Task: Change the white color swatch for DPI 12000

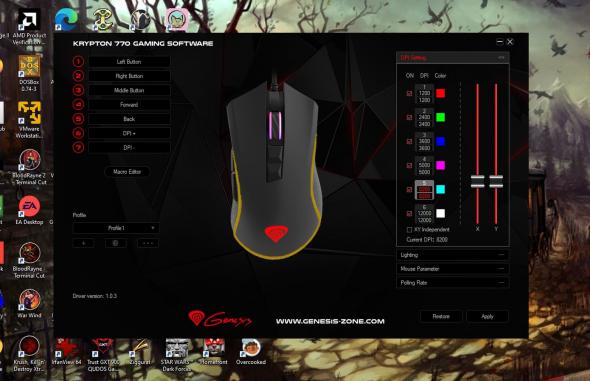Action: click(440, 214)
